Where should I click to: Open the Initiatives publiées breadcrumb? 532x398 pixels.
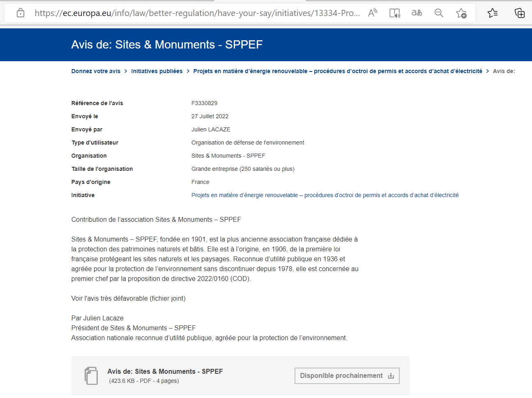click(x=157, y=71)
